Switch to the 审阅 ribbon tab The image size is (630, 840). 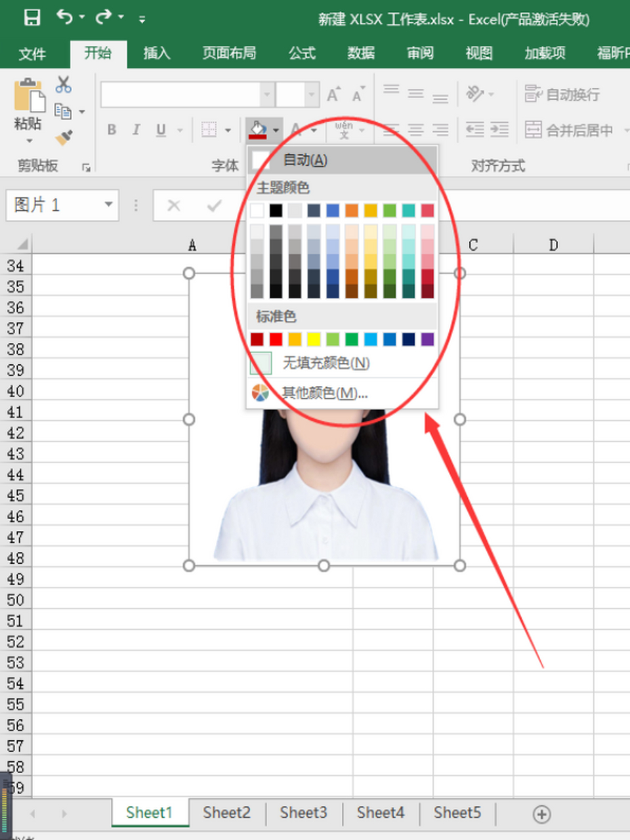click(420, 53)
